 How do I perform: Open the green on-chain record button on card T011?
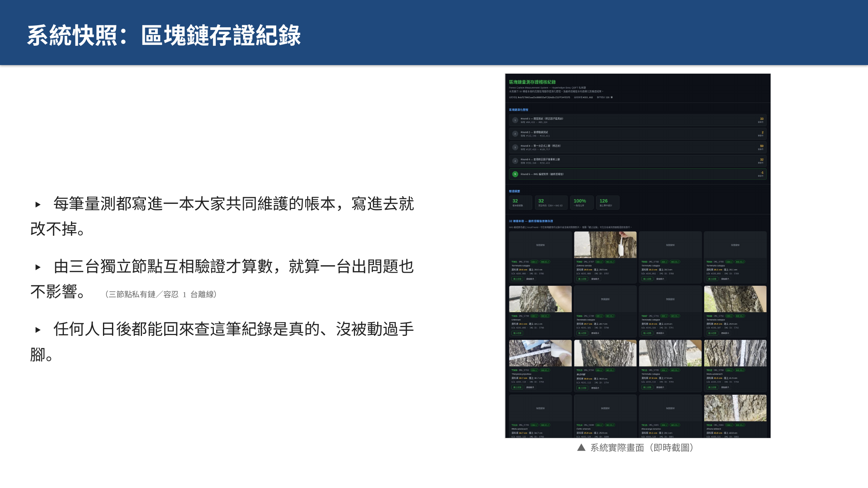click(x=647, y=387)
